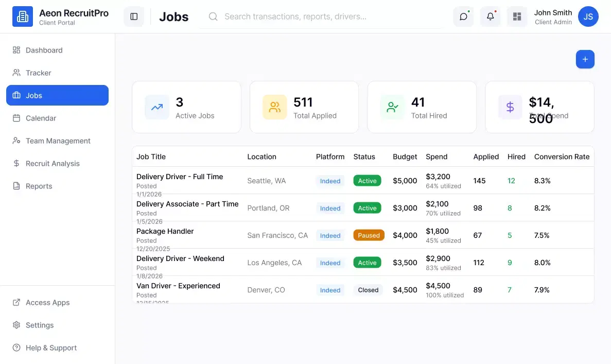Sort by Conversion Rate column header
This screenshot has height=364, width=611.
[x=562, y=157]
